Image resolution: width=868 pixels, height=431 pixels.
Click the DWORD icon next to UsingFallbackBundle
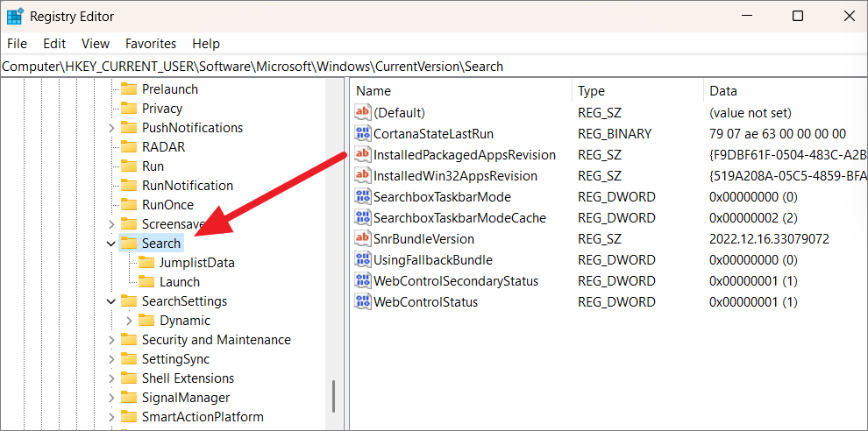point(363,260)
